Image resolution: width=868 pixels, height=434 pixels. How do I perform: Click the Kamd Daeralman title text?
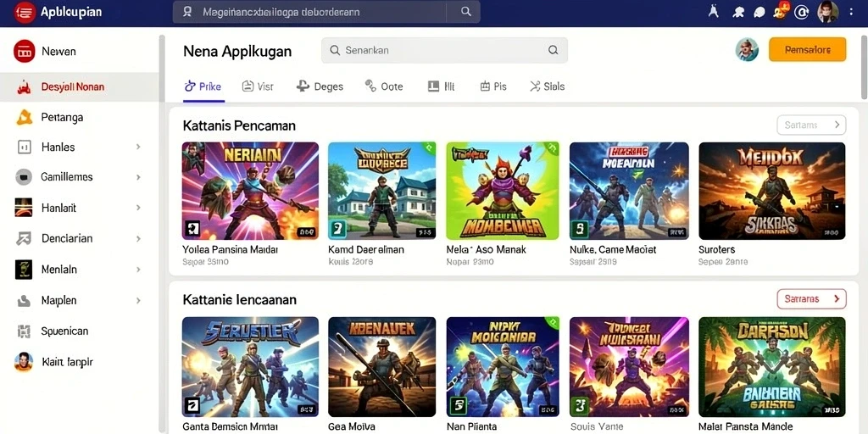pos(366,250)
